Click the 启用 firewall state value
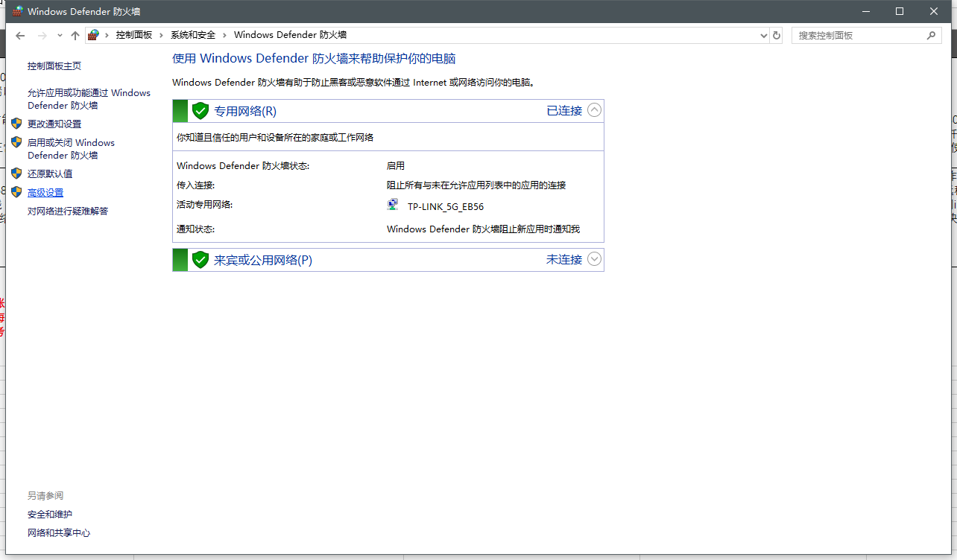The width and height of the screenshot is (957, 560). (x=396, y=166)
